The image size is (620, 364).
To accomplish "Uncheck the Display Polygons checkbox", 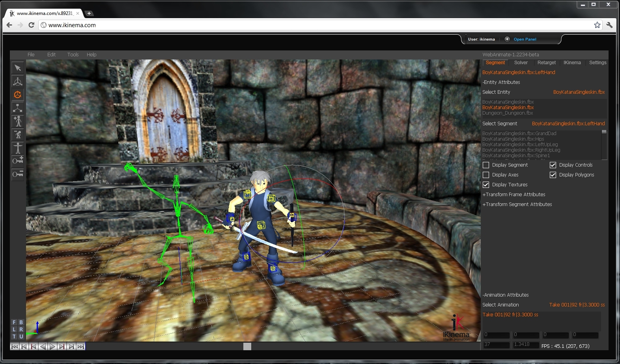I will coord(553,175).
